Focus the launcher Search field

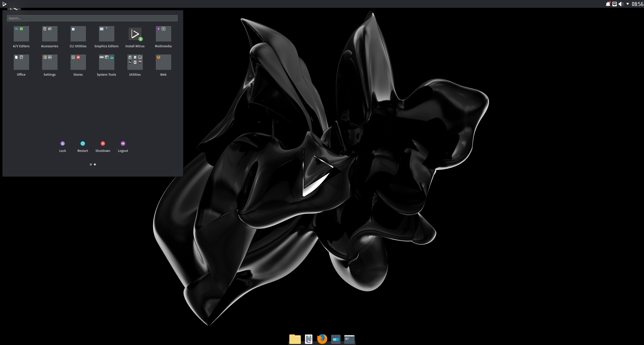pos(92,18)
